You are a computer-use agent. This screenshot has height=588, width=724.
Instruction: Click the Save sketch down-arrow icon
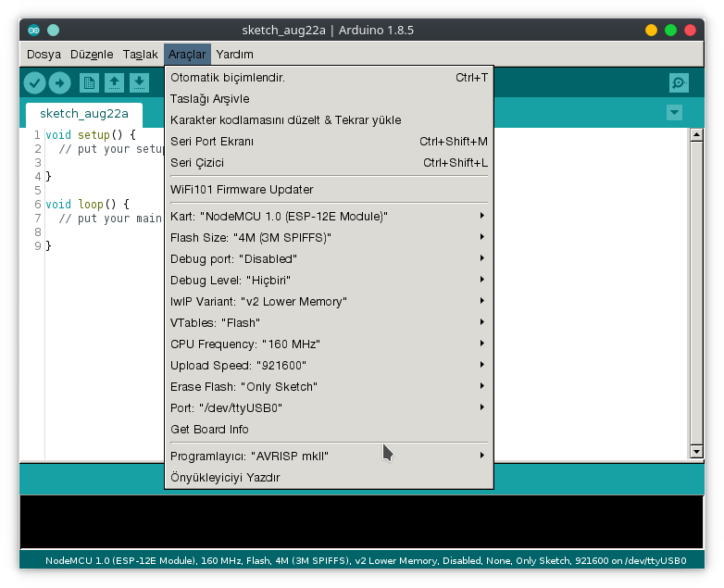click(x=139, y=83)
